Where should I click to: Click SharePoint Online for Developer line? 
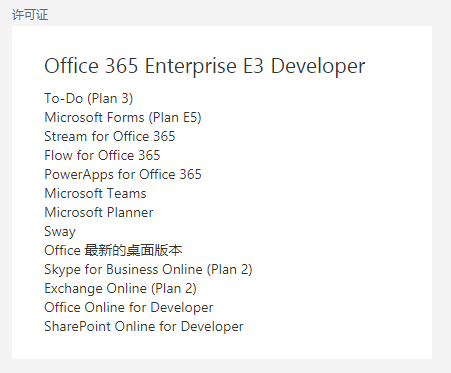tap(144, 327)
